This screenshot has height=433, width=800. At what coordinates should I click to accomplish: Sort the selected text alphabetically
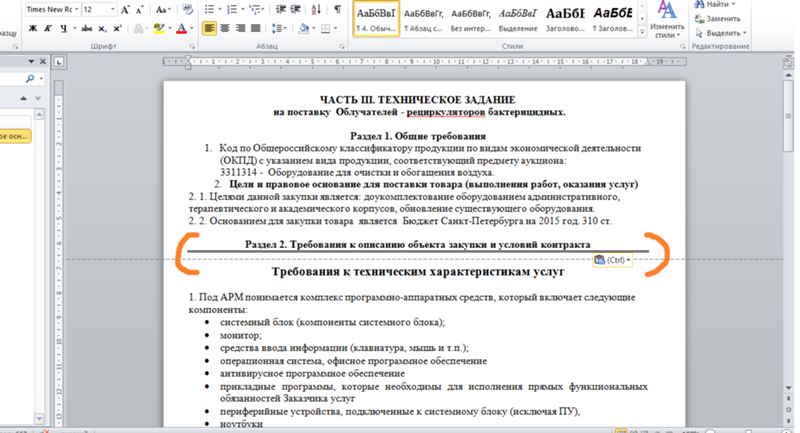316,10
